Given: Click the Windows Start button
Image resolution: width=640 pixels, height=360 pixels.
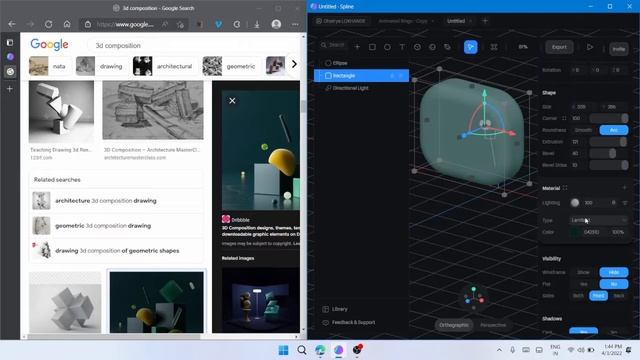Looking at the screenshot, I should click(283, 350).
